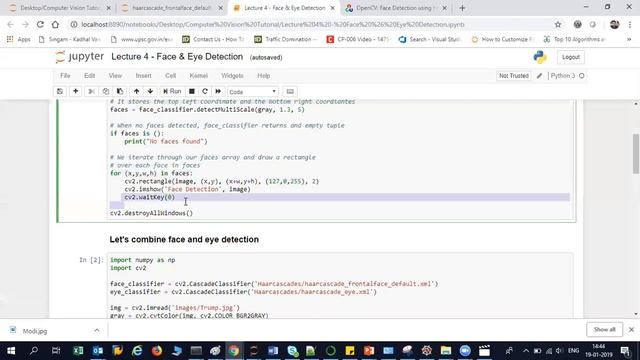Open the Chrome three-dot menu
640x360 pixels.
tap(630, 24)
